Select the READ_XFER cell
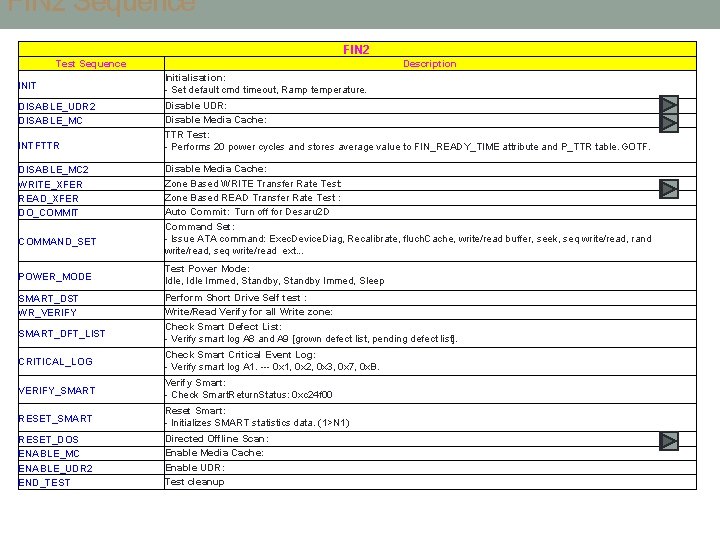This screenshot has width=720, height=540. tap(91, 198)
